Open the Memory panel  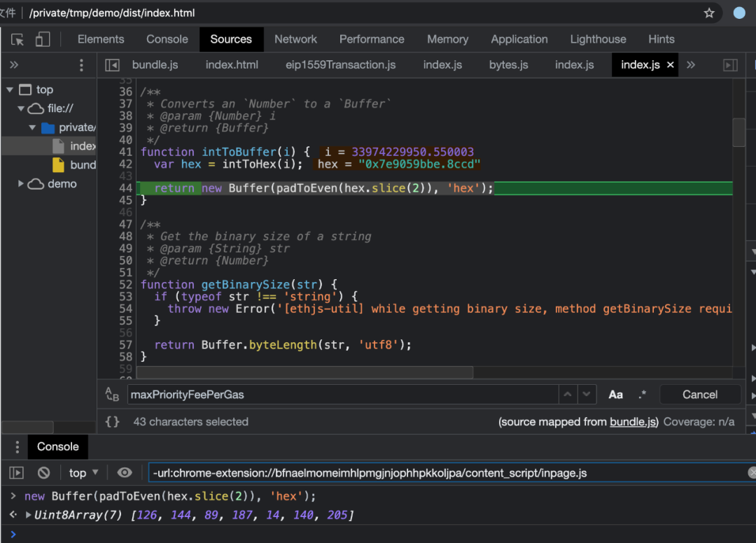tap(447, 39)
